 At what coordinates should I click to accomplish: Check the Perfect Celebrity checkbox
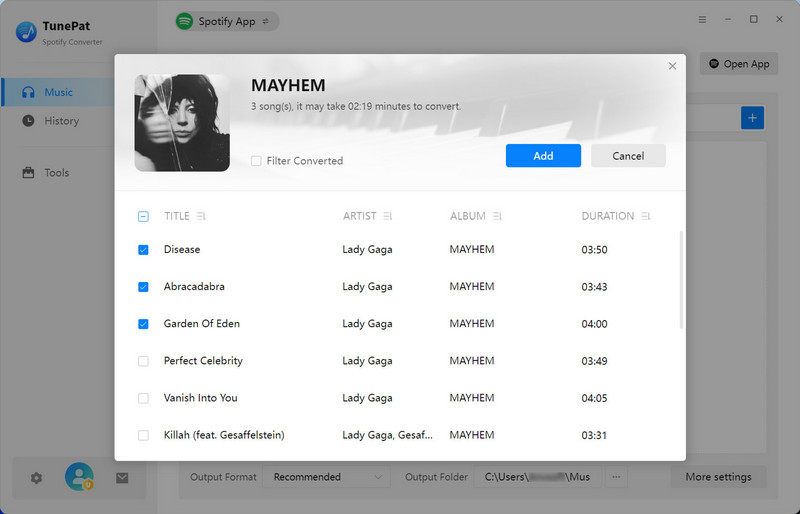143,361
